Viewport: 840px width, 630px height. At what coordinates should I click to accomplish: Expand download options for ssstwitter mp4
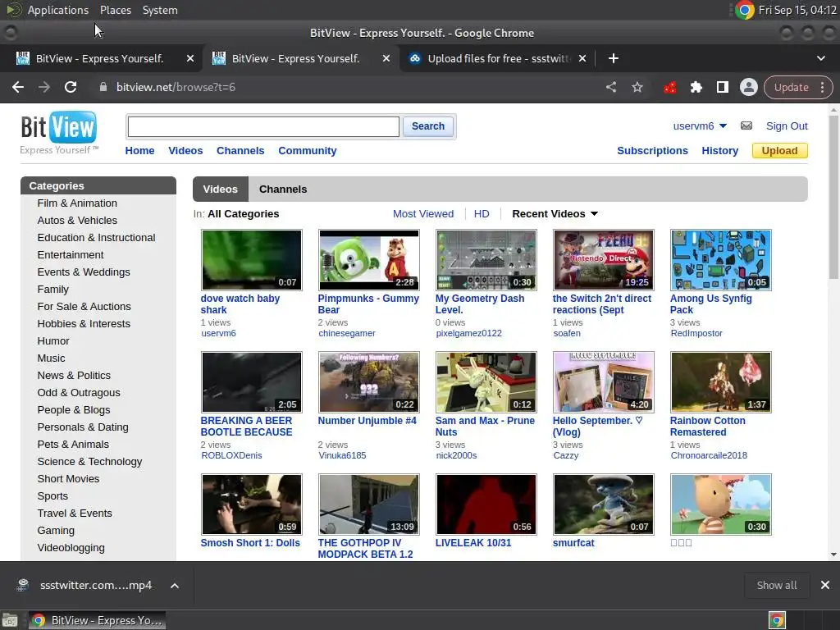coord(175,586)
